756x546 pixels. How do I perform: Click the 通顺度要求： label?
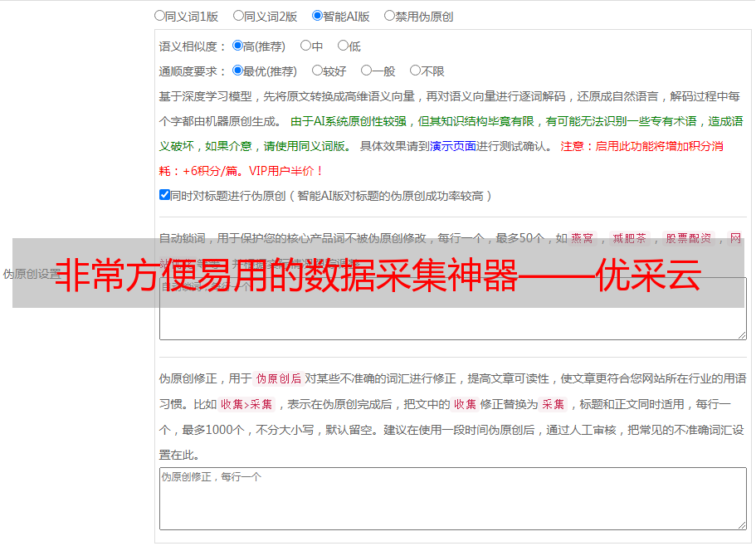[x=193, y=72]
